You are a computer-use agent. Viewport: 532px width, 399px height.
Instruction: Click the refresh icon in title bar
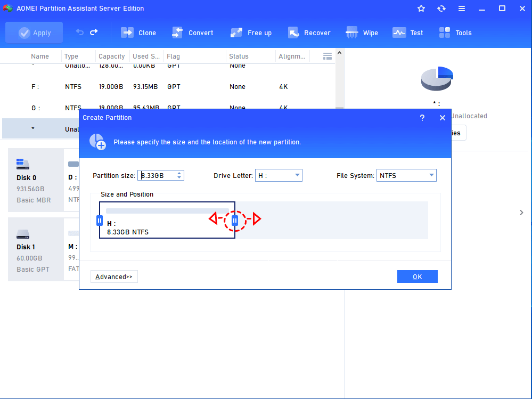(x=441, y=9)
